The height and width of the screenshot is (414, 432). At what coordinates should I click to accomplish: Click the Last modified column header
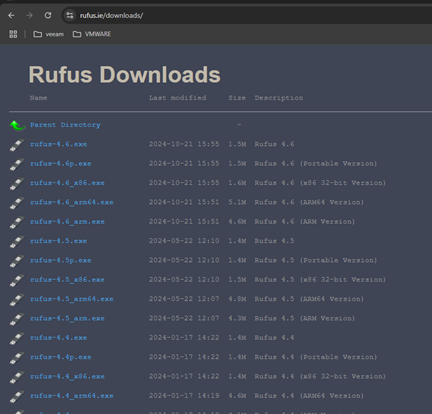[x=178, y=98]
